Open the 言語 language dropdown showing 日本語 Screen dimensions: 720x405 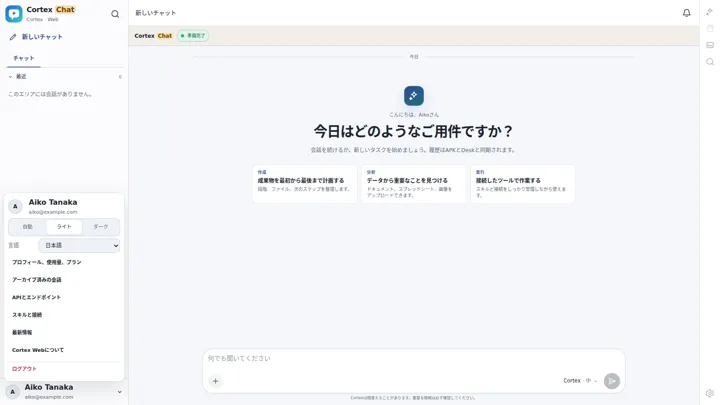click(79, 245)
